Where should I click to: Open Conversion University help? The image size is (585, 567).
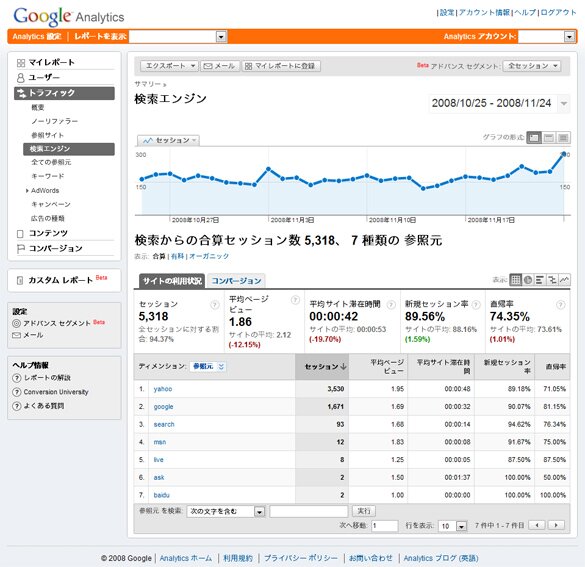[56, 392]
